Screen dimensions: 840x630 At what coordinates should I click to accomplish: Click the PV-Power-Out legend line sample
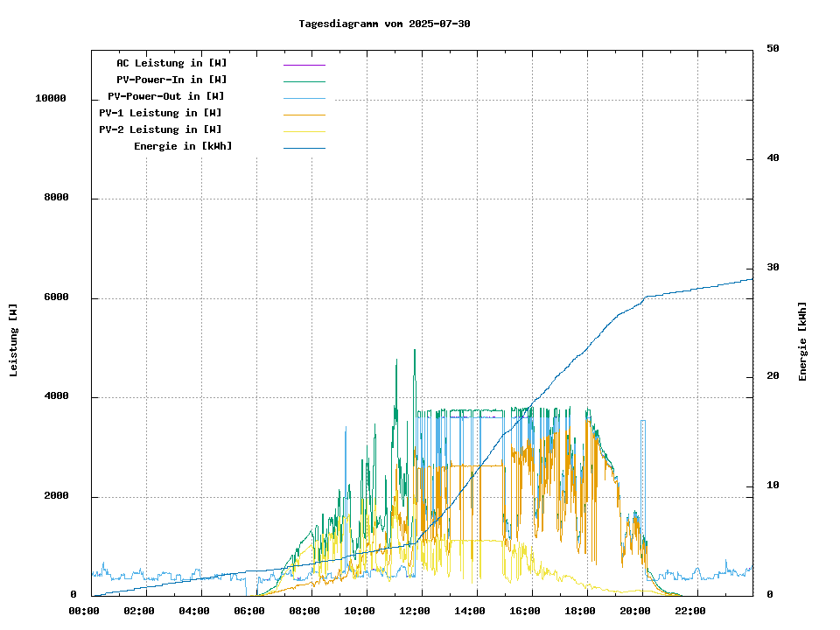click(x=304, y=98)
